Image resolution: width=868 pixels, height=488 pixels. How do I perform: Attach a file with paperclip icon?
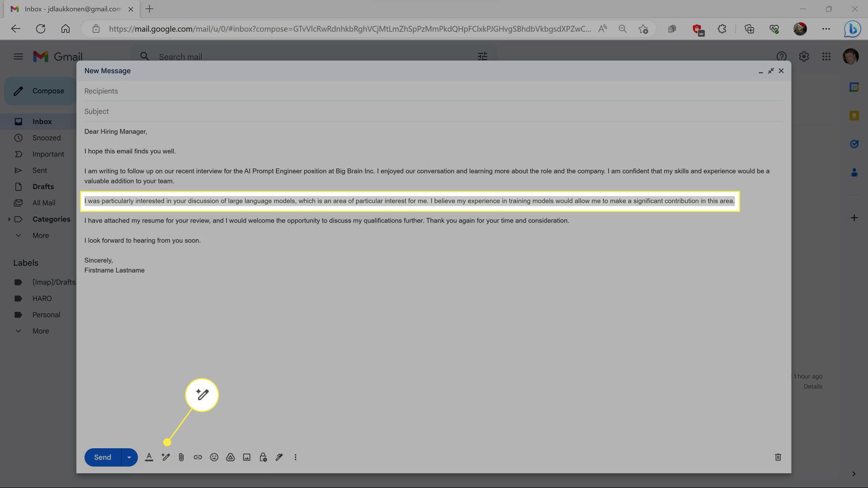point(181,457)
